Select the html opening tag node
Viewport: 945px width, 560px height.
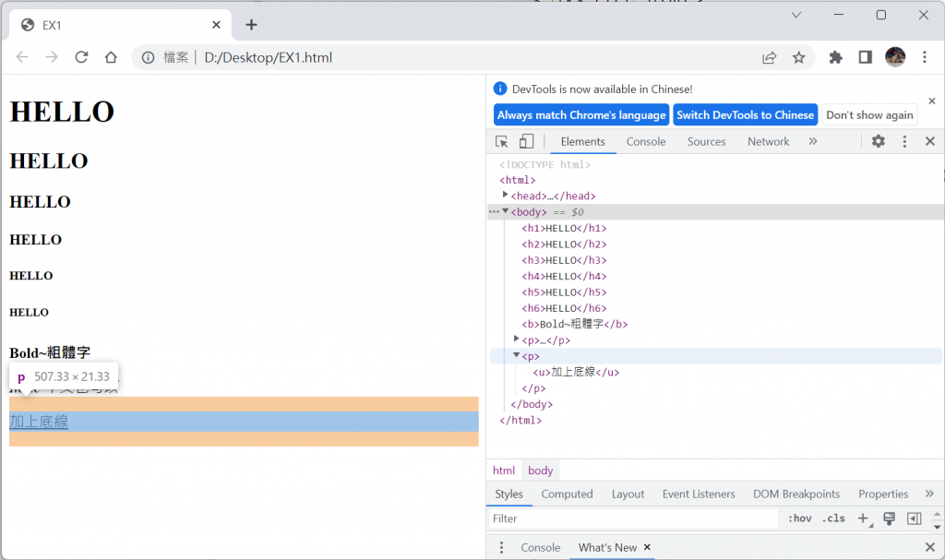517,180
